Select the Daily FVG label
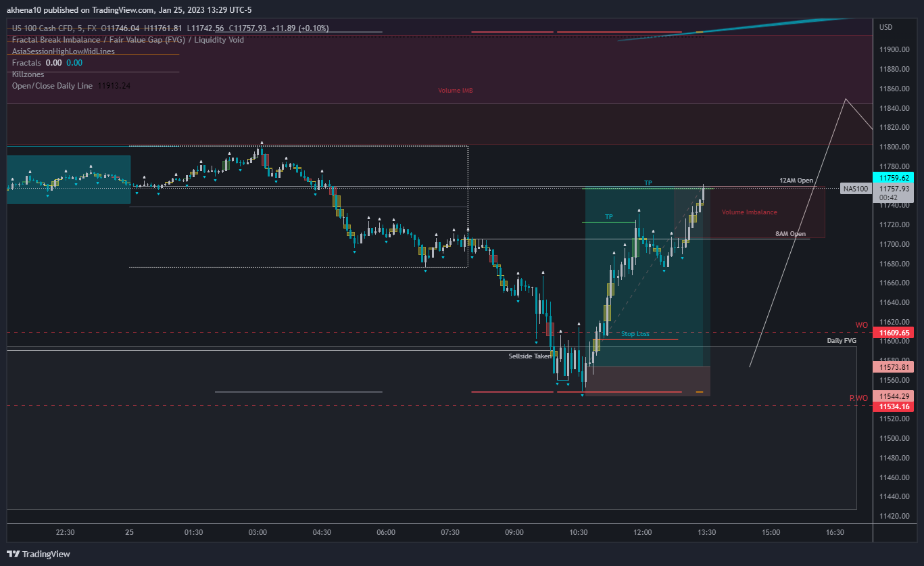The height and width of the screenshot is (566, 924). (x=842, y=341)
